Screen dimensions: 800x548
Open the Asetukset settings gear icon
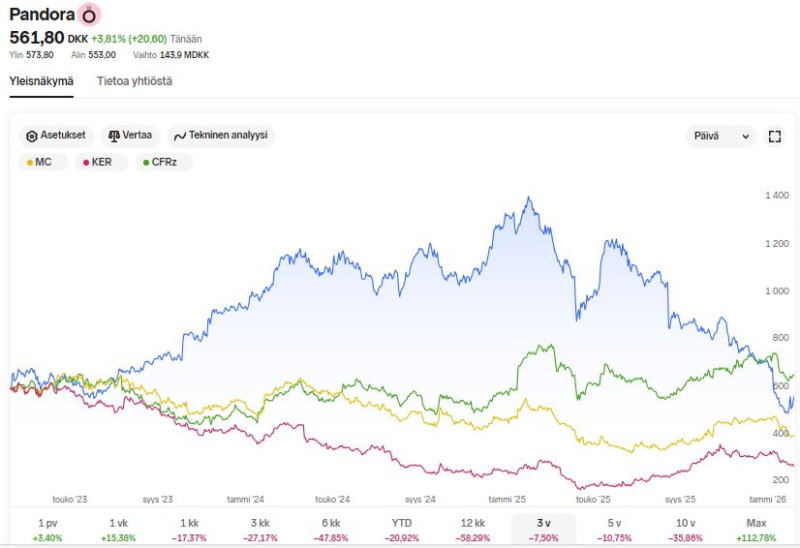click(32, 136)
